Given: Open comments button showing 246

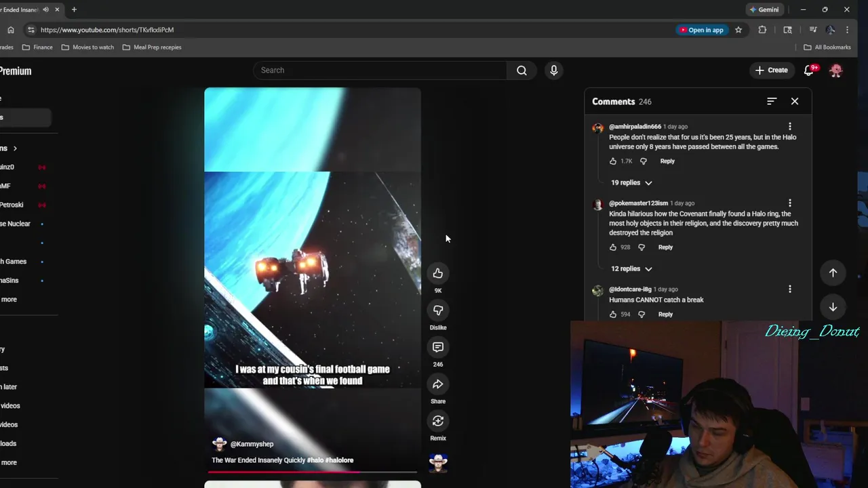Looking at the screenshot, I should 438,347.
